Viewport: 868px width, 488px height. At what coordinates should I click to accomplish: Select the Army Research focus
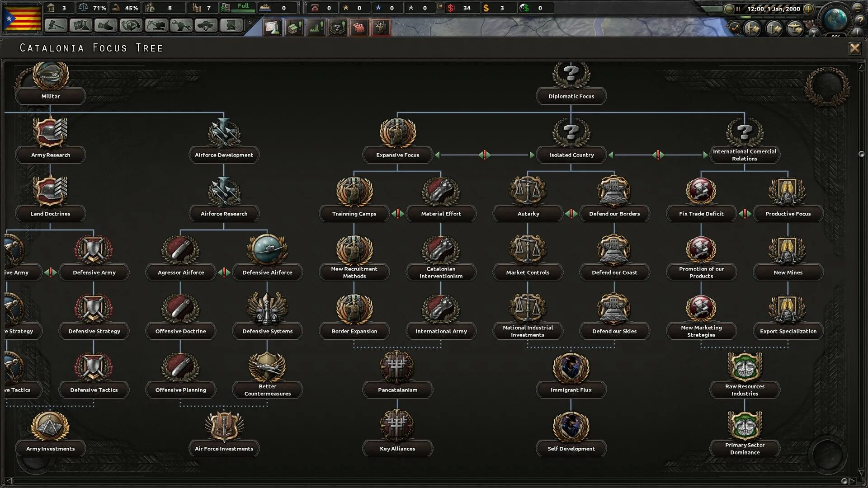tap(51, 139)
